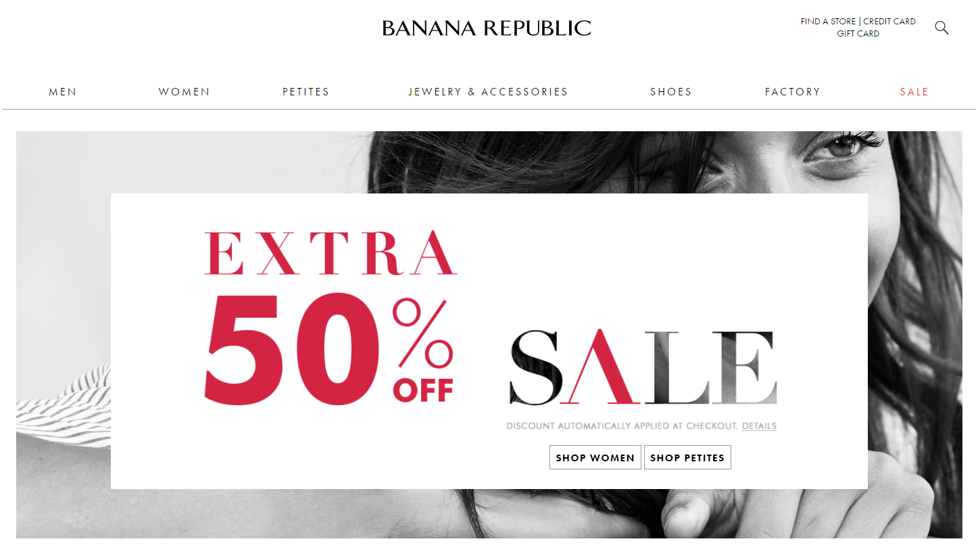Open Jewelry & Accessories
Viewport: 980px width, 556px height.
point(489,92)
